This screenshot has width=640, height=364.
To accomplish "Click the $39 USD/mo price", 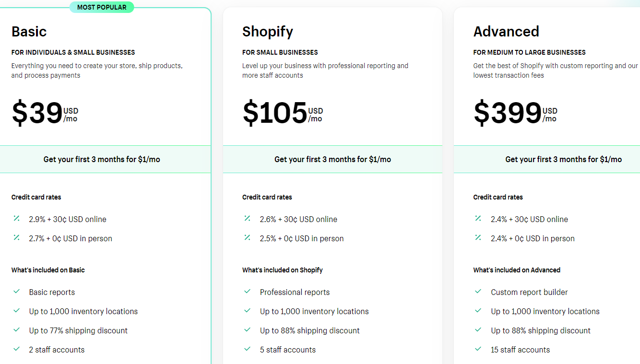I will point(44,113).
